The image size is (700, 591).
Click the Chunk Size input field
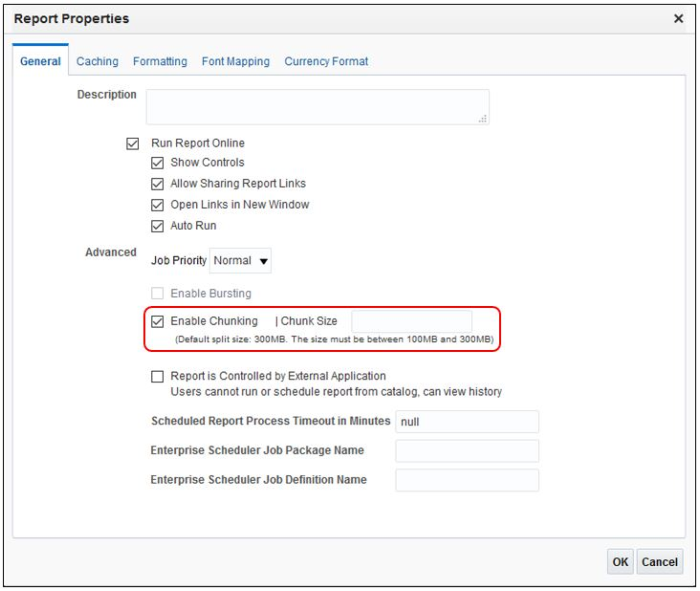[x=411, y=321]
